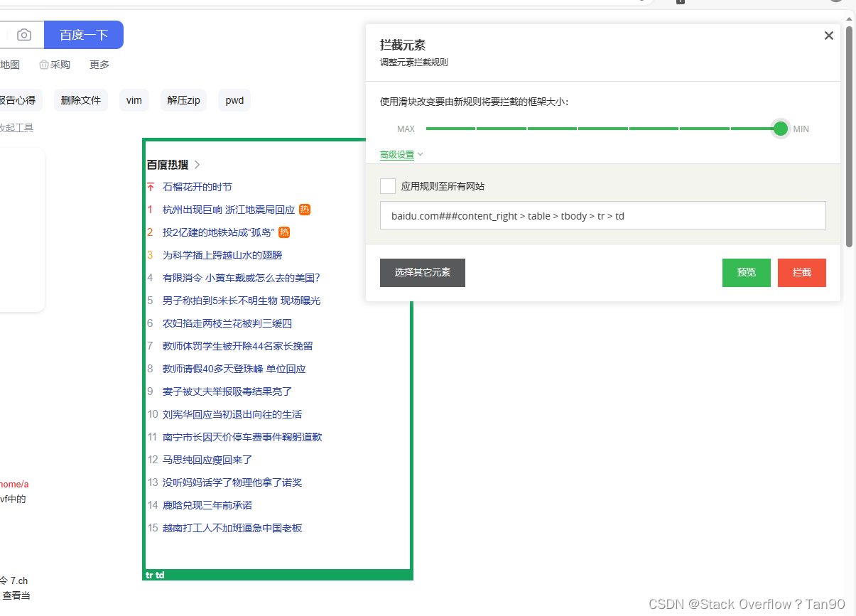
Task: Open hot topic 投2亿建的地铁站成"孤岛"
Action: 219,232
